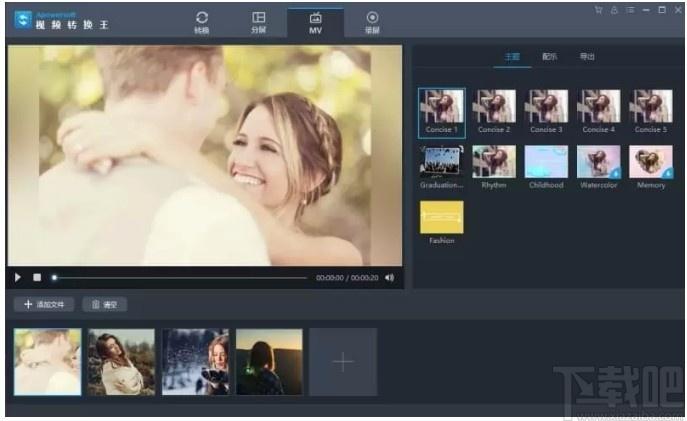Mute the preview volume speaker icon
This screenshot has width=687, height=421.
(x=389, y=277)
